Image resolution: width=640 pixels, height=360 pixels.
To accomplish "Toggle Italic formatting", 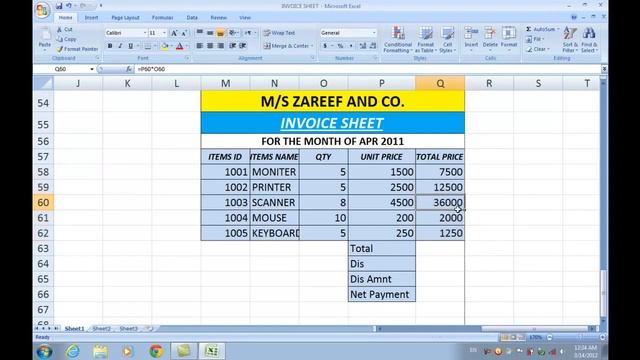I will coord(120,46).
